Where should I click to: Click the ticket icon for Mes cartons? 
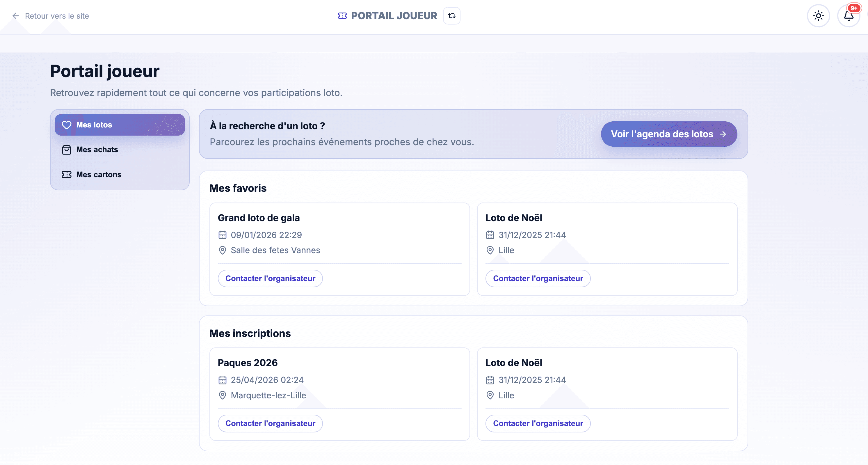pyautogui.click(x=66, y=175)
